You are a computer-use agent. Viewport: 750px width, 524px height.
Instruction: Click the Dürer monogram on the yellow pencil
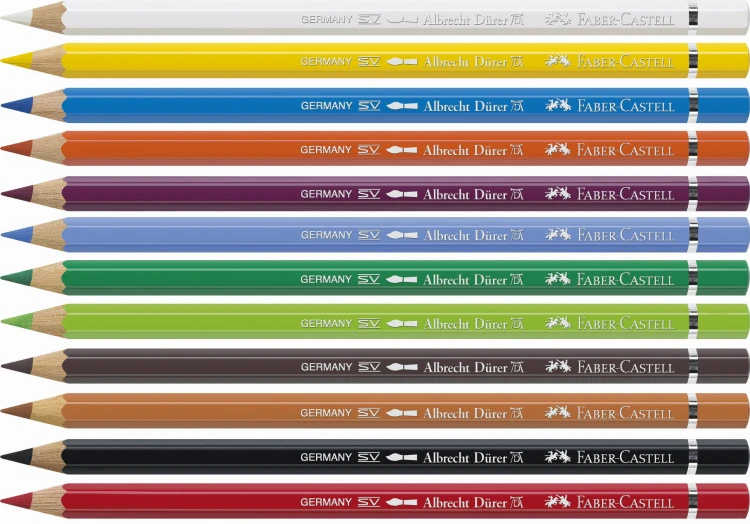[x=517, y=62]
